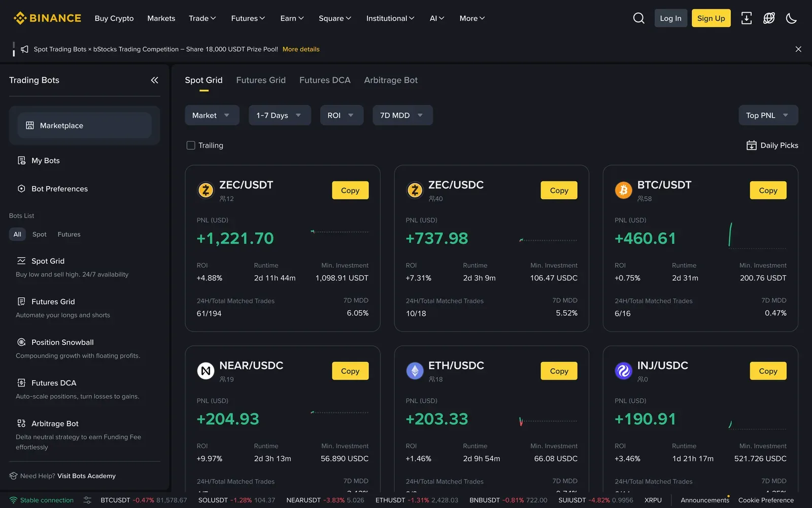812x508 pixels.
Task: Open Bot Preferences
Action: pos(59,189)
